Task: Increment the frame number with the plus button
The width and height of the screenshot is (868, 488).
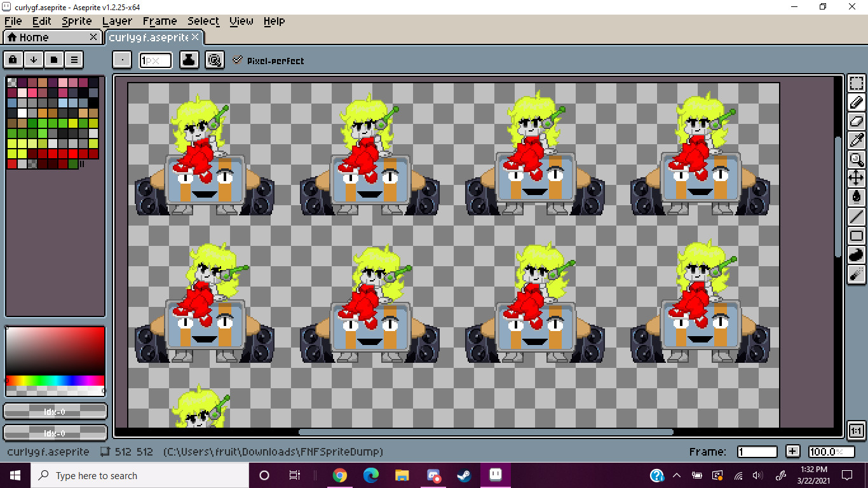Action: tap(792, 451)
